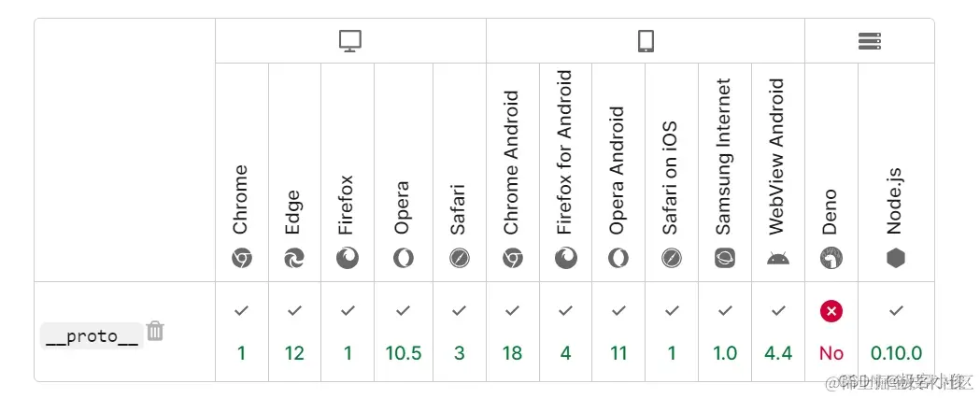This screenshot has width=980, height=398.
Task: Click the desktop monitor icon header
Action: pyautogui.click(x=350, y=41)
